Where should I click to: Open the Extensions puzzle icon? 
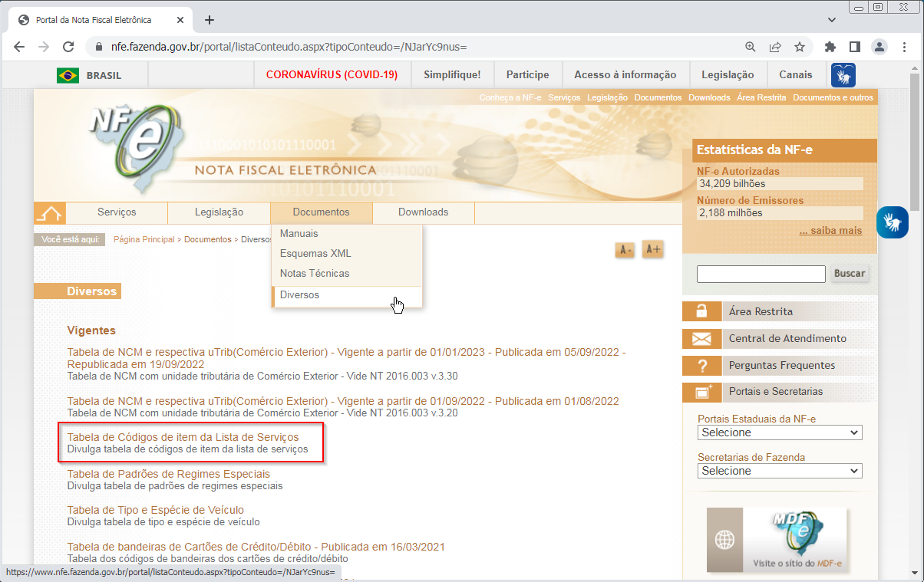point(830,47)
